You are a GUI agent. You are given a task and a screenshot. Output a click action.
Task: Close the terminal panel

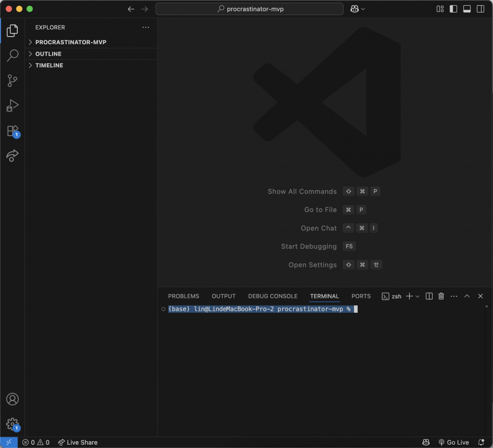click(x=480, y=296)
